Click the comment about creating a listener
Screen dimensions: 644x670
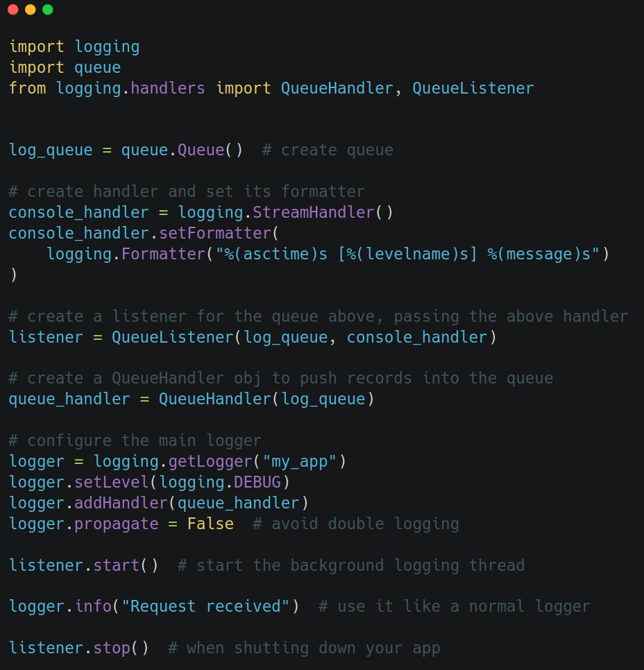(318, 316)
